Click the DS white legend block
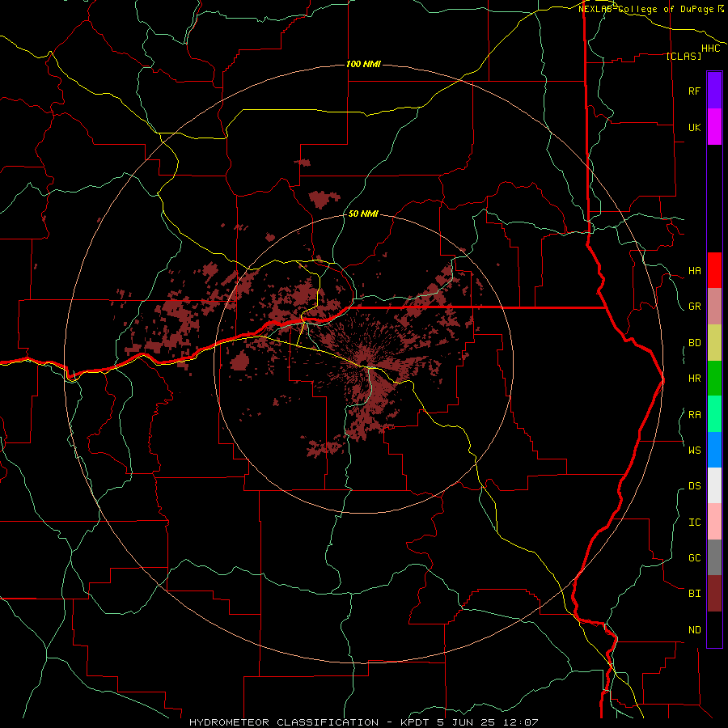This screenshot has height=728, width=728. coord(714,485)
